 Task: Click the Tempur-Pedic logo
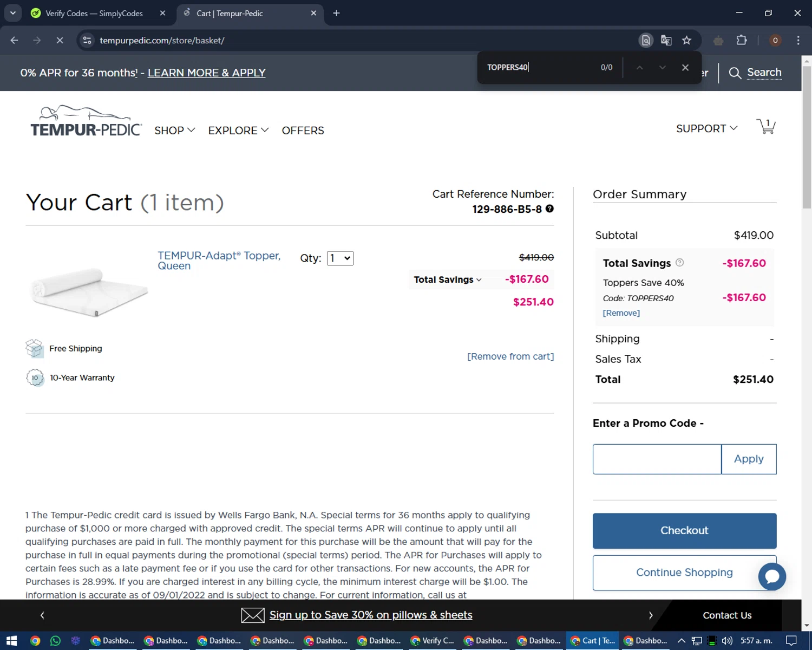[x=86, y=121]
